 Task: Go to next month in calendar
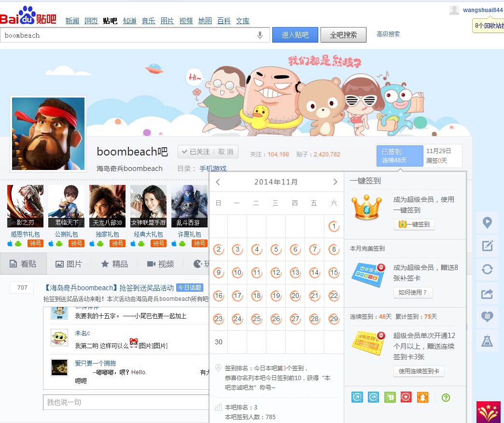coord(335,182)
